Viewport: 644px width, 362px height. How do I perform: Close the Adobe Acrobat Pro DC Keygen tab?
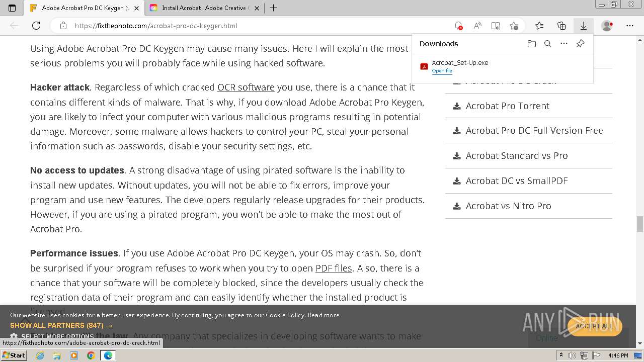coord(136,8)
